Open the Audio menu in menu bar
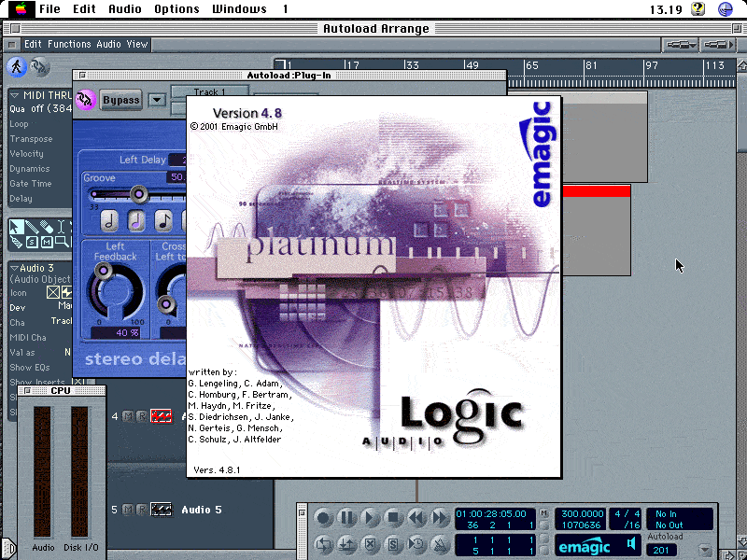 pyautogui.click(x=125, y=9)
